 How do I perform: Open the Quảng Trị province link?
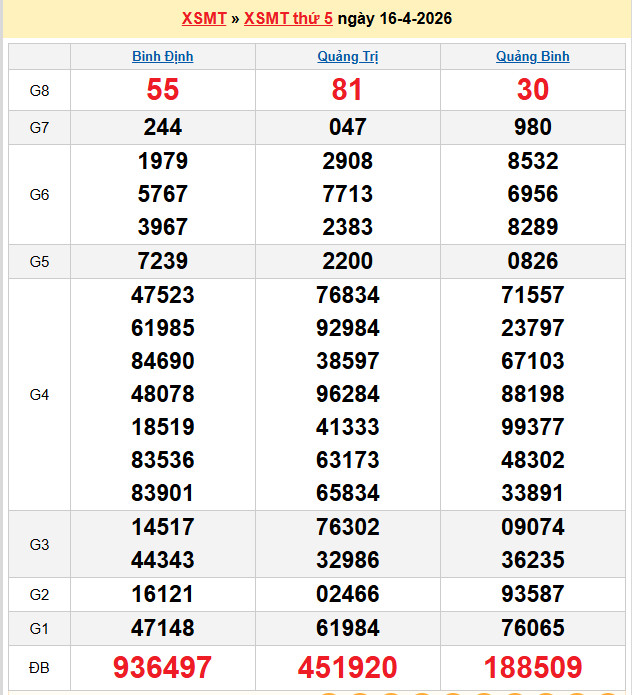[347, 57]
